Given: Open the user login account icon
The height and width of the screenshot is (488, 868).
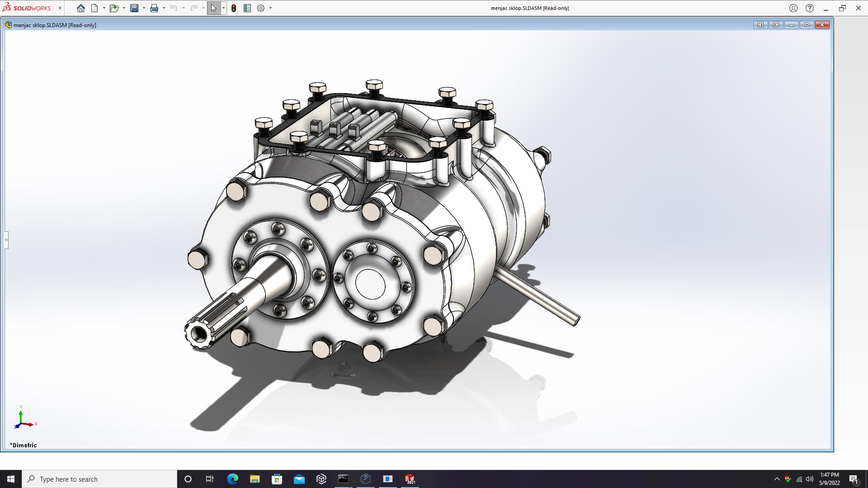Looking at the screenshot, I should (x=793, y=8).
